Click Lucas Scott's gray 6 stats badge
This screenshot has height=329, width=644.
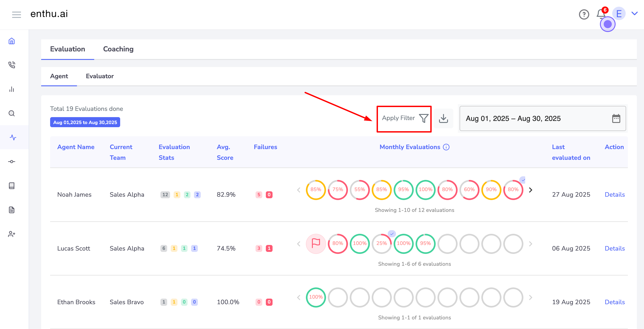pos(164,248)
